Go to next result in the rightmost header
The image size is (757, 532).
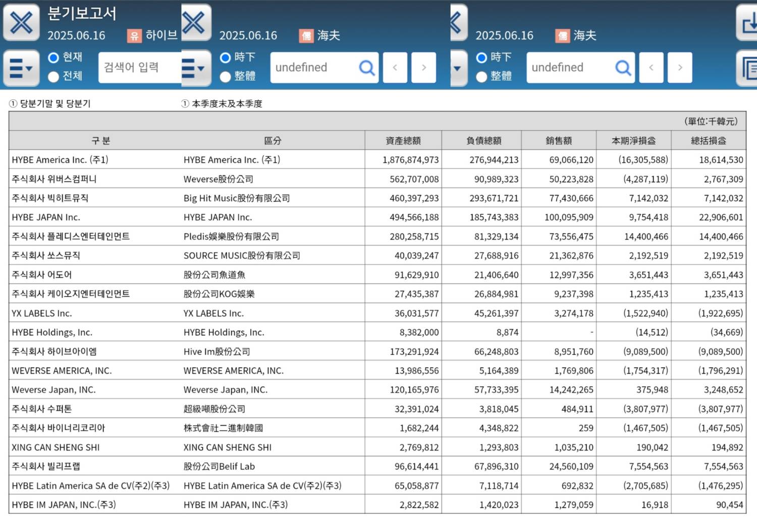[x=680, y=67]
